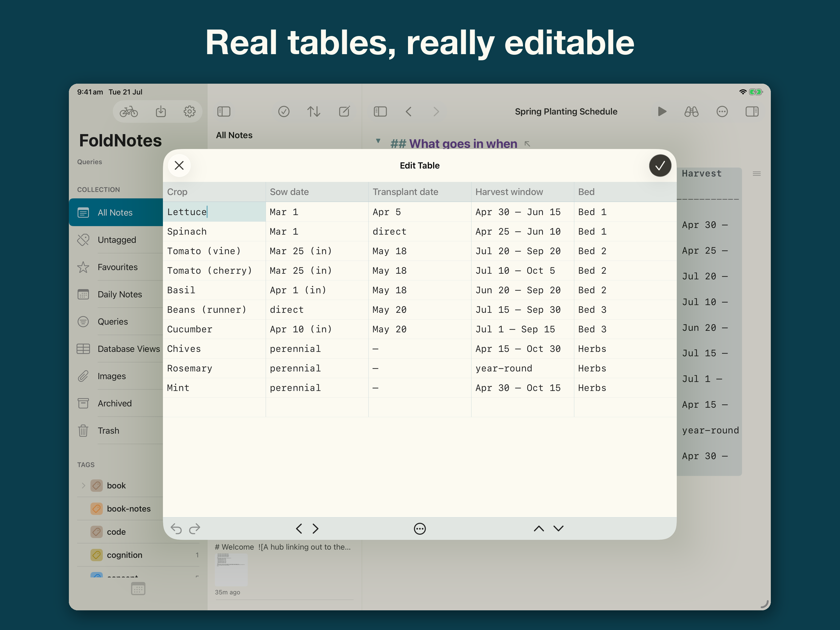Move down a row with down chevron
Screen dimensions: 840x630
click(x=558, y=528)
